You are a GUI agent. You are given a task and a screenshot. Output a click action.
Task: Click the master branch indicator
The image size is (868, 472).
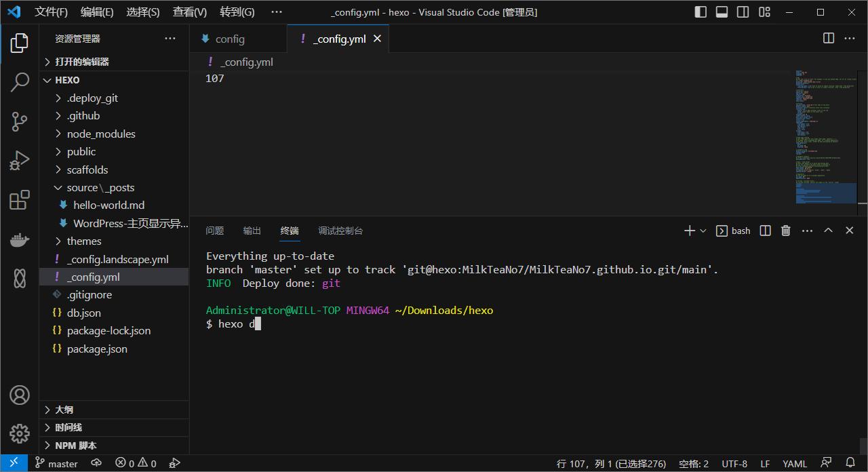pyautogui.click(x=56, y=464)
